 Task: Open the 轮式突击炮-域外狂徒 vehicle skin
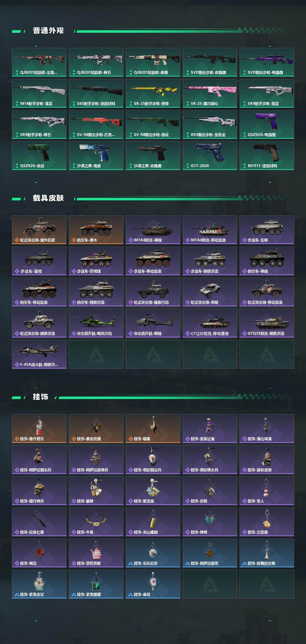(39, 230)
